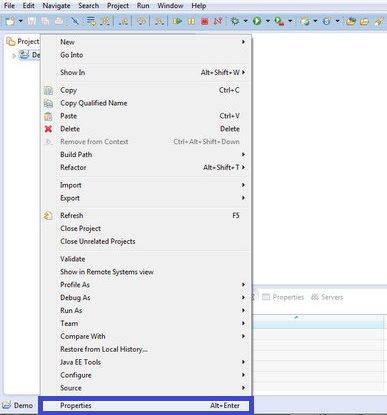Click the Copy Qualified Name icon
Screen dimensions: 387x415
tap(48, 103)
